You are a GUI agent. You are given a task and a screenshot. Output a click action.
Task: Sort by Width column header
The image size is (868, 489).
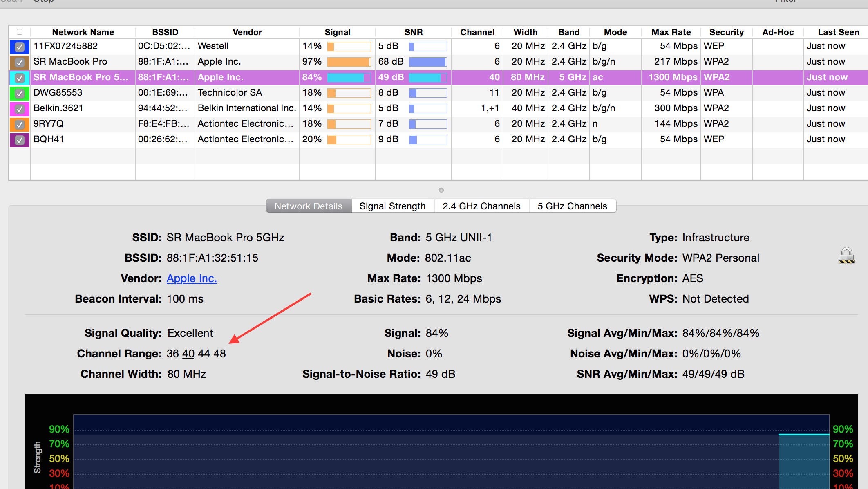tap(526, 32)
